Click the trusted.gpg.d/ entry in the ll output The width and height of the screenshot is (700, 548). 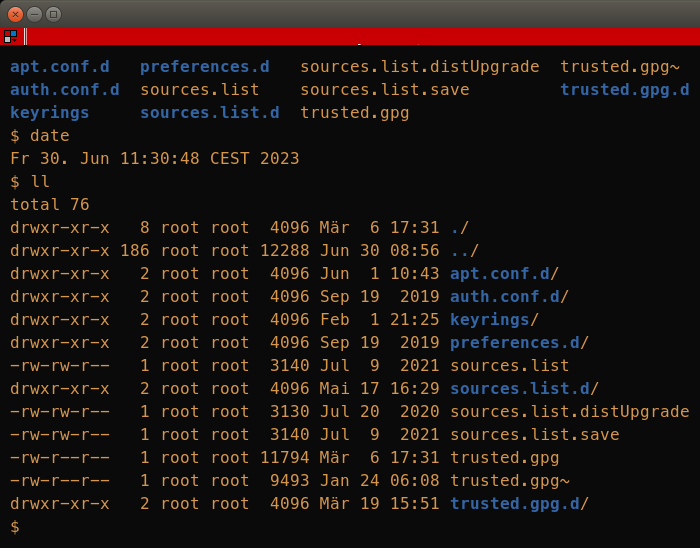coord(519,504)
